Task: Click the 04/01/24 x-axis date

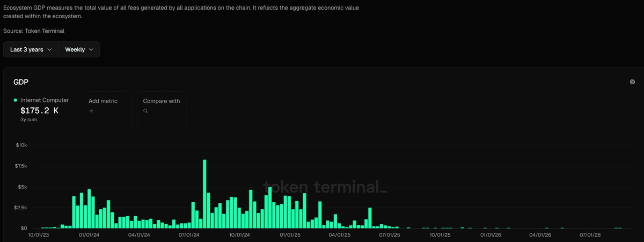Action: (x=139, y=235)
